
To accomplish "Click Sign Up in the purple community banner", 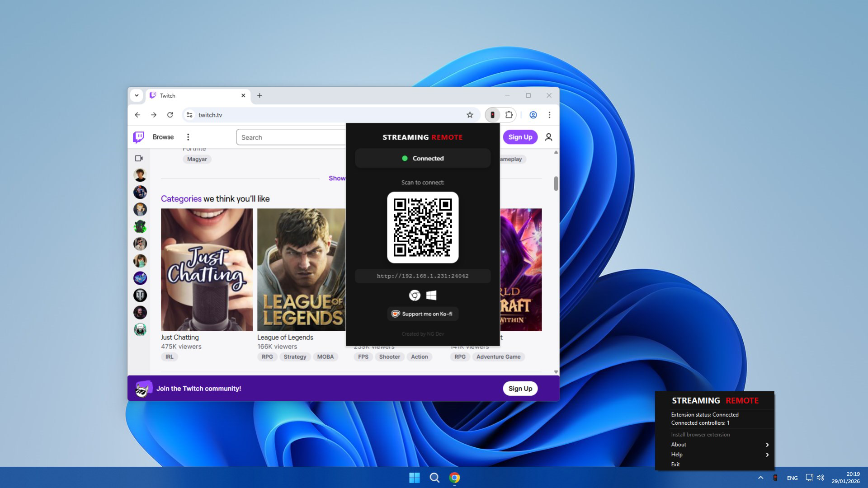I will click(x=520, y=389).
